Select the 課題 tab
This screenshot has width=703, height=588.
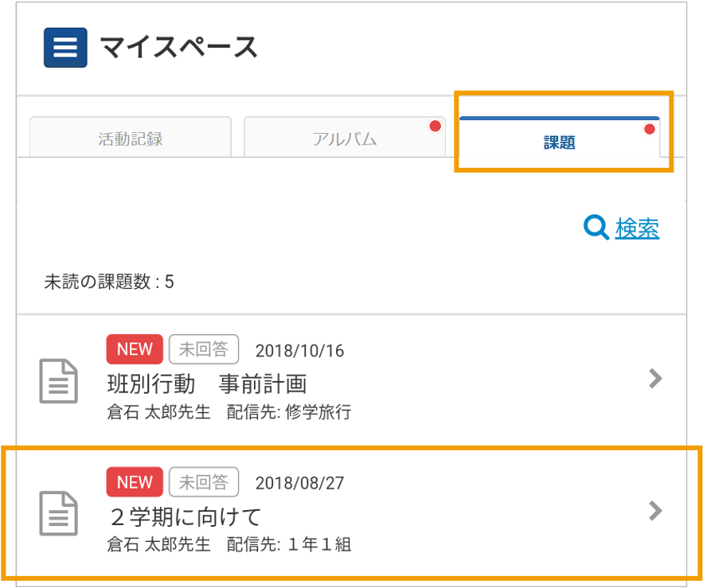click(560, 137)
